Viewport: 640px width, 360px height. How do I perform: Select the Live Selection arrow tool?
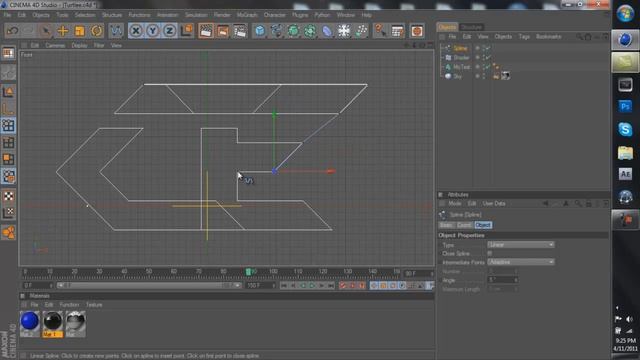pos(46,31)
